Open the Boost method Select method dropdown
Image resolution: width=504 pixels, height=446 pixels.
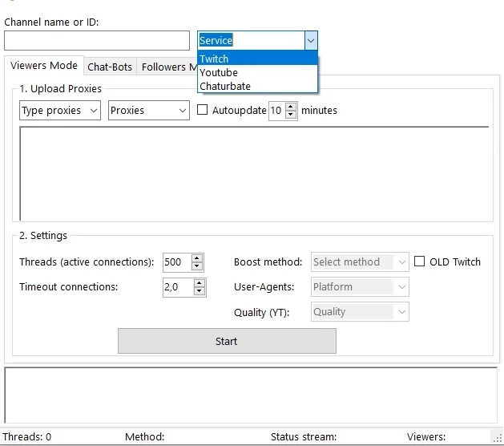[x=360, y=262]
